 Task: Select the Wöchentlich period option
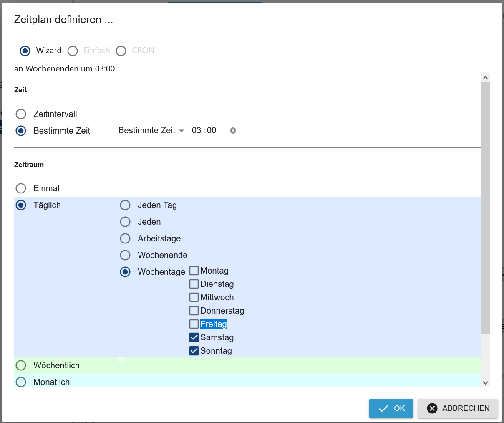21,365
